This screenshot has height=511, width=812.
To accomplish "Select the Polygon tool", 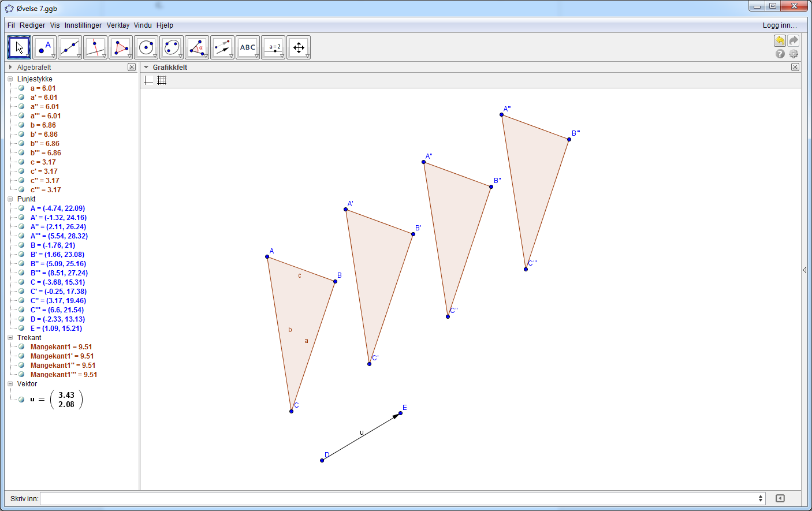I will (121, 47).
